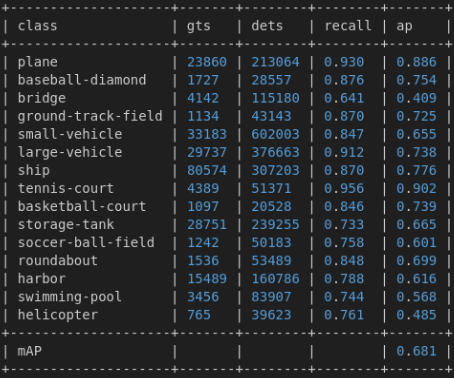Click large-vehicle ap value 0.738
454x378 pixels.
416,152
